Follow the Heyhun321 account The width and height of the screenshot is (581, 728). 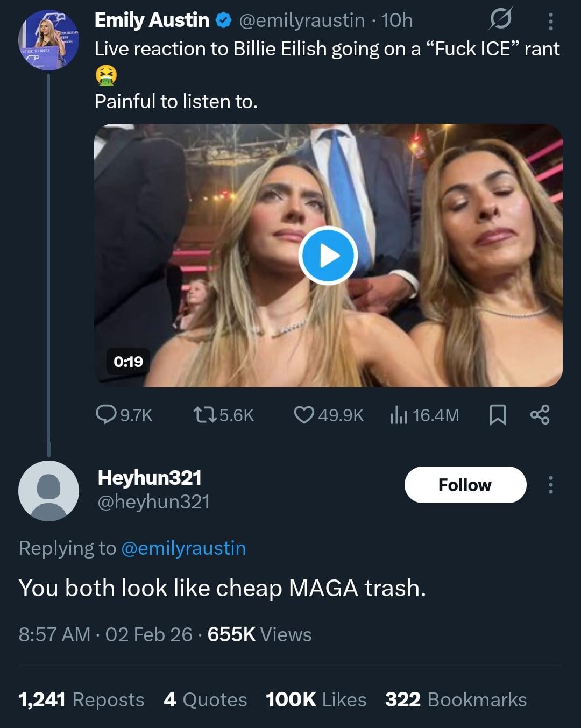[465, 485]
